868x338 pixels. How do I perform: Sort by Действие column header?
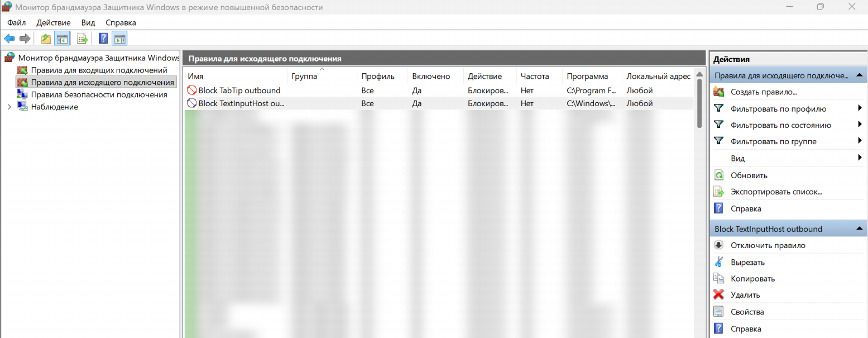490,77
